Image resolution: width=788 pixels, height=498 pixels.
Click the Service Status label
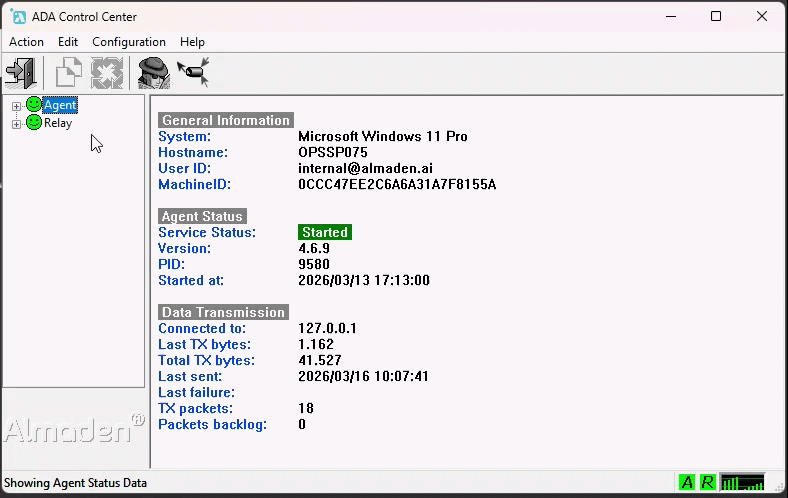(x=207, y=232)
